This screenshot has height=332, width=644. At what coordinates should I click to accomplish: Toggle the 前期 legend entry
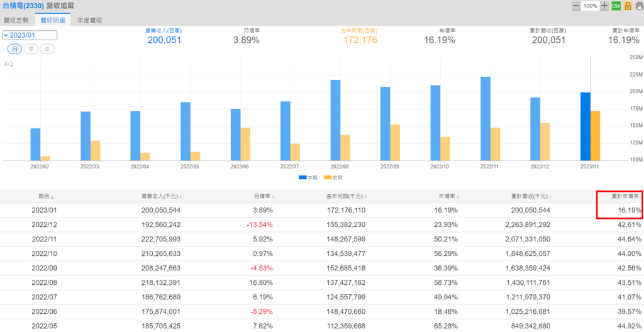tap(333, 177)
